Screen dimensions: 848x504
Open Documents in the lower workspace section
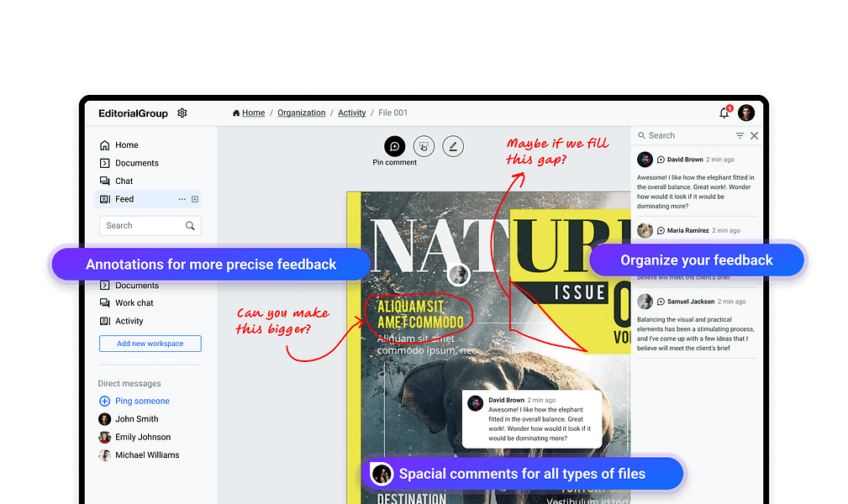[x=137, y=285]
